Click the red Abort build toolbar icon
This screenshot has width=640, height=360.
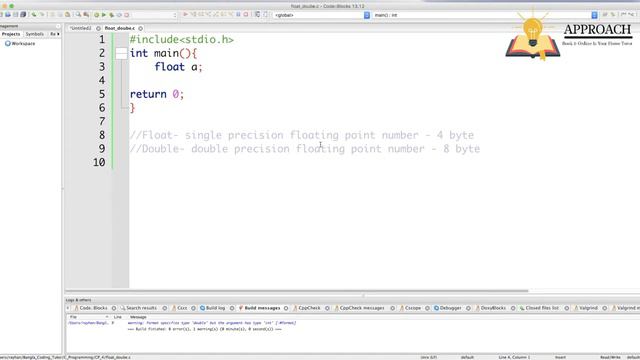click(x=127, y=15)
